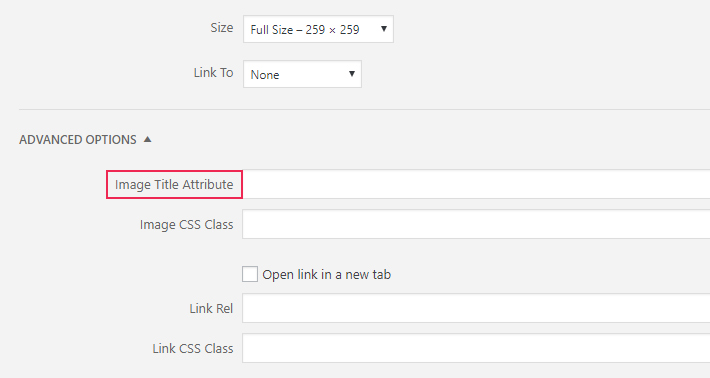This screenshot has width=710, height=378.
Task: Click the triangle icon beside Advanced Options
Action: pos(148,139)
